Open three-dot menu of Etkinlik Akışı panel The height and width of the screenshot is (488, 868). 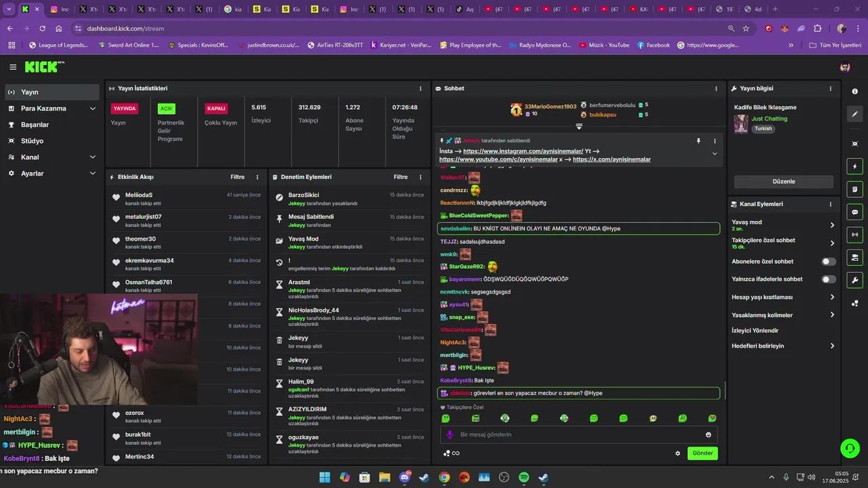(257, 177)
